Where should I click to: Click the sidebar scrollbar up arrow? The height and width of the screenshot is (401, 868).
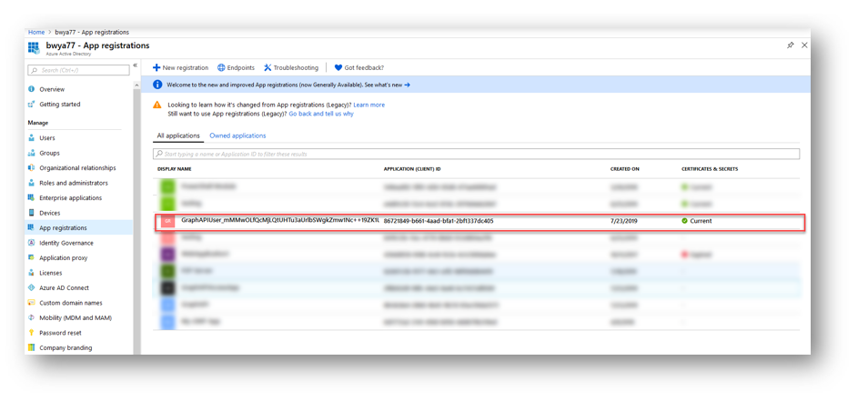[136, 85]
